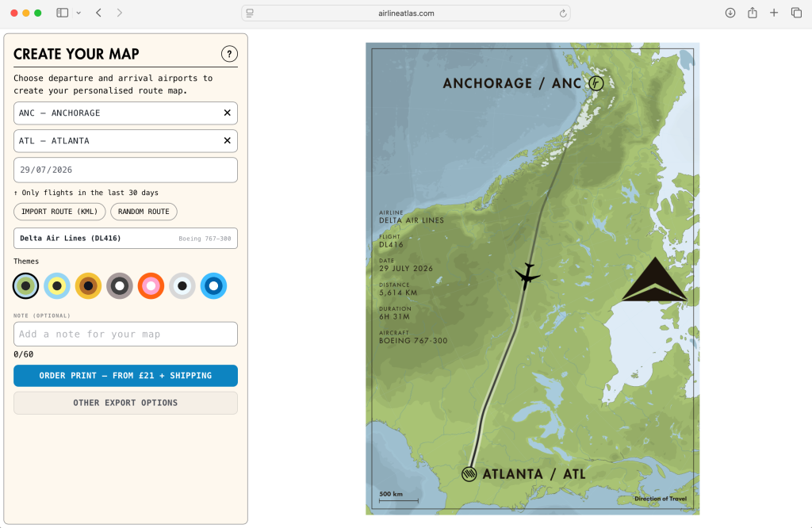Clear the ANC – ANCHORAGE departure field
Viewport: 812px width, 528px height.
coord(227,113)
